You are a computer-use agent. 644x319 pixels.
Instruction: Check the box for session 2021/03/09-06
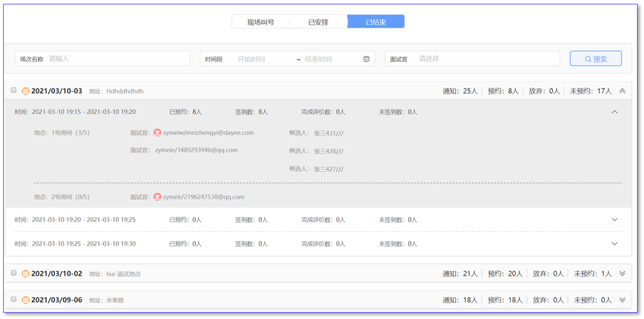13,299
